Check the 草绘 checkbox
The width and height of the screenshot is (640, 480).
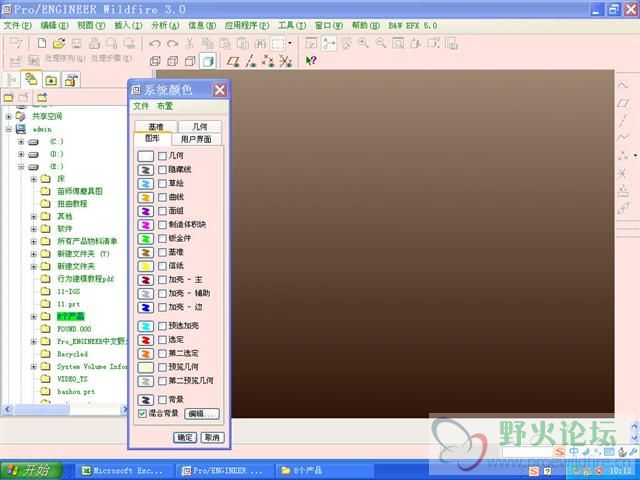[162, 183]
